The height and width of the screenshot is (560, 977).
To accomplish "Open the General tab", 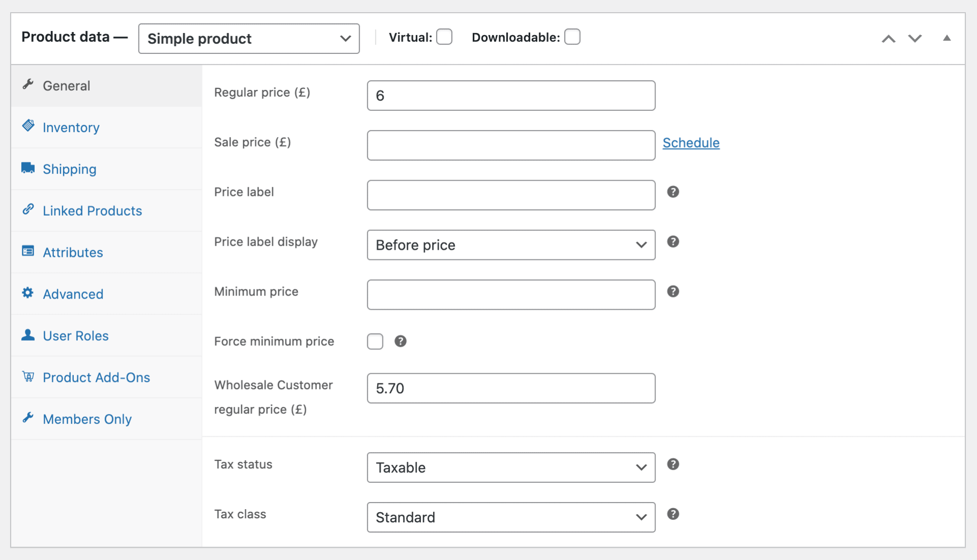I will [x=106, y=85].
